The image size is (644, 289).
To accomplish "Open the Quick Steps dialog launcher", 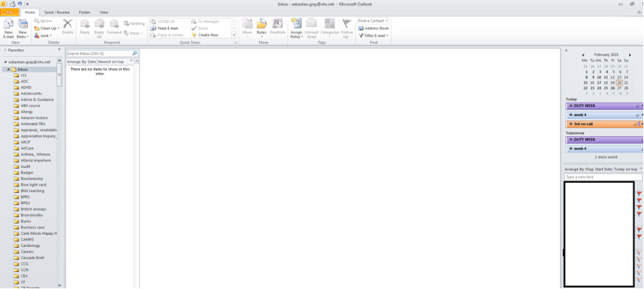I will pos(236,43).
